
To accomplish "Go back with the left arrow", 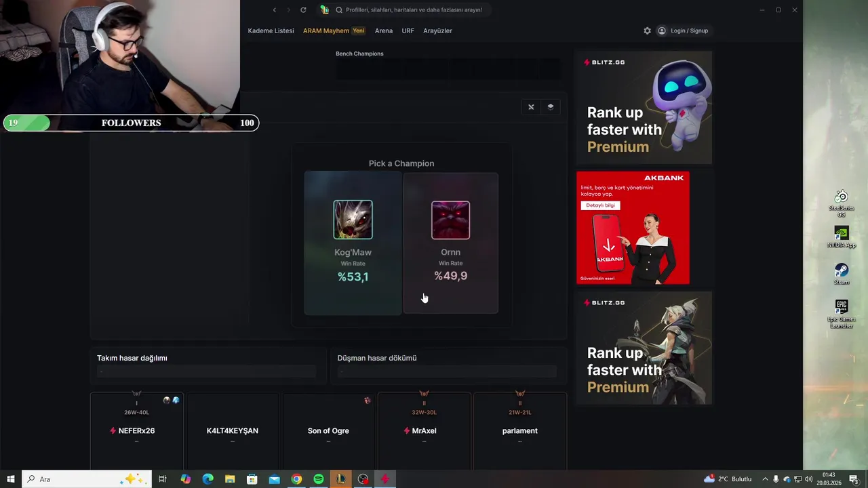I will 274,9.
